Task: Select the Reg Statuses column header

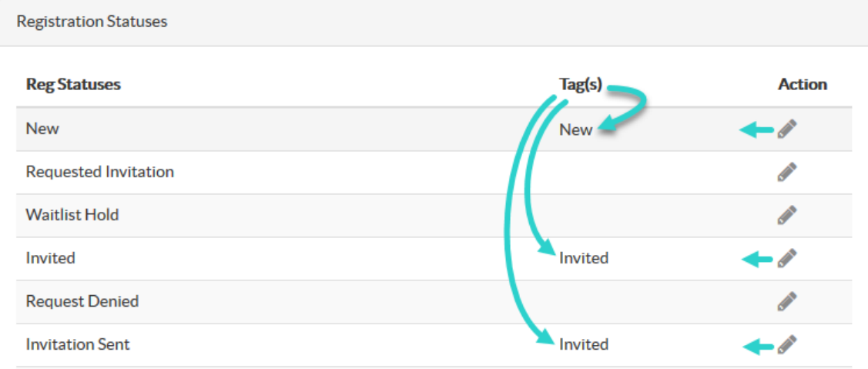Action: click(x=73, y=85)
